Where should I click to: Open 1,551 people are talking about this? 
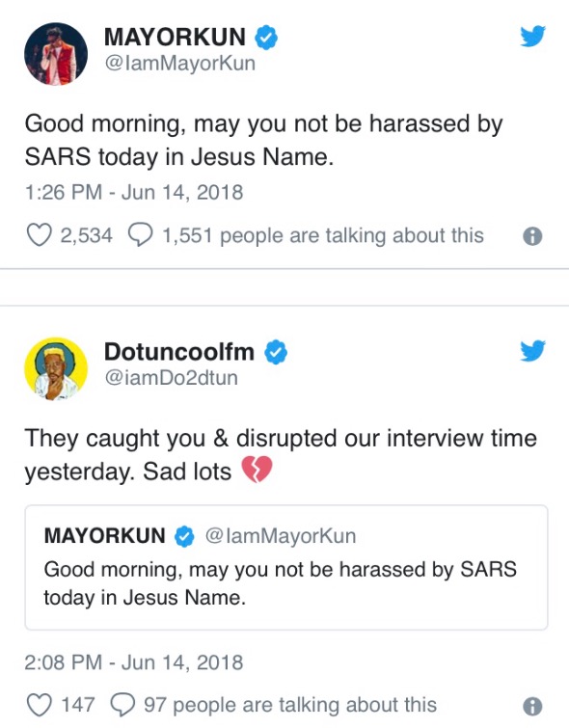323,235
